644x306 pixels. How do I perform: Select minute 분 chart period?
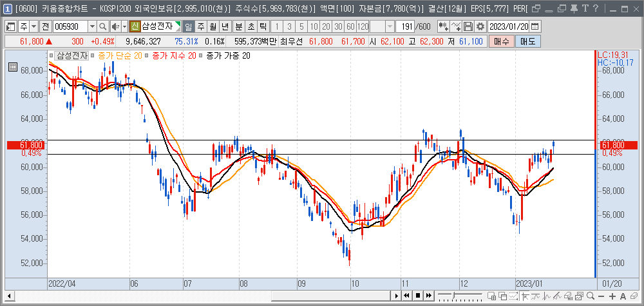239,27
